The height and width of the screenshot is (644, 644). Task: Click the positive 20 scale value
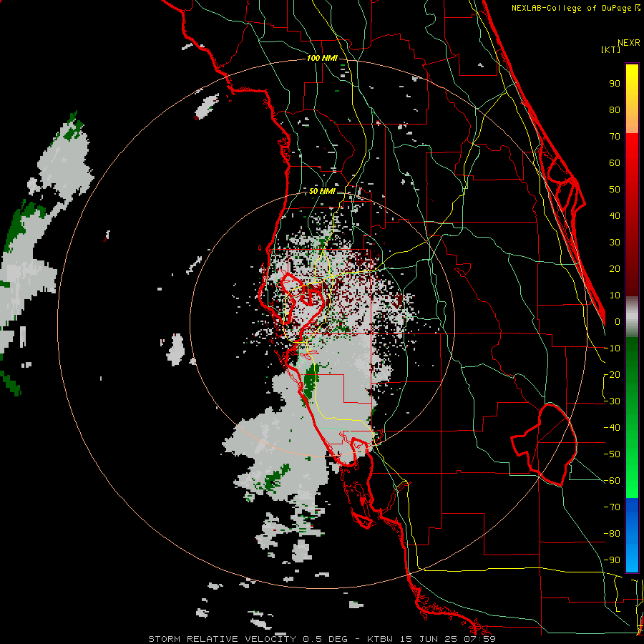click(x=615, y=268)
